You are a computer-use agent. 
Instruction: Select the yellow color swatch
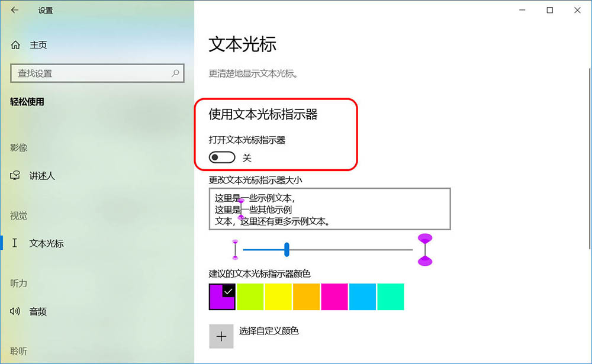[x=278, y=297]
